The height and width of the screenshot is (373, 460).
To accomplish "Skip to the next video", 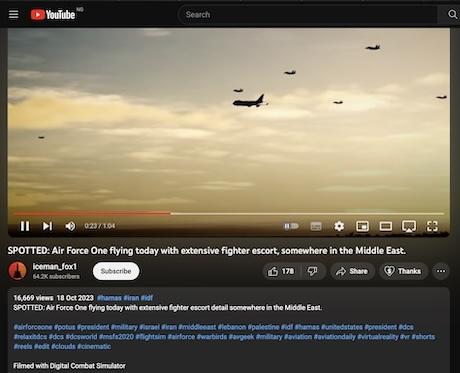I will 47,226.
